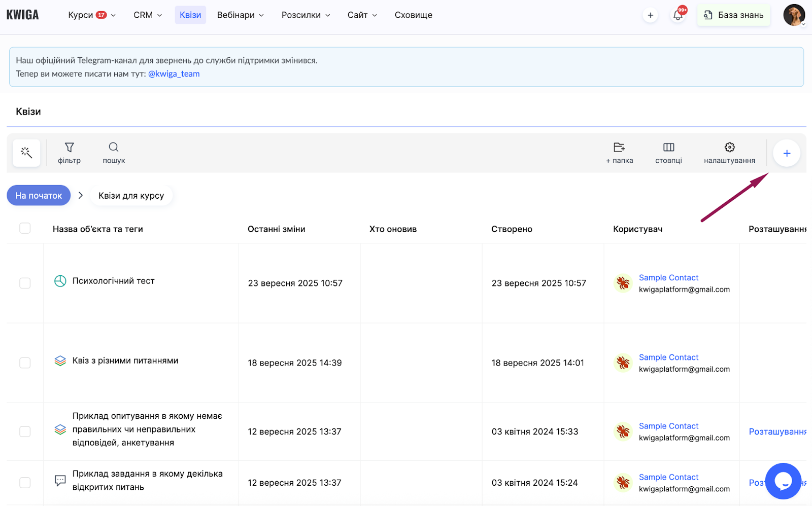This screenshot has height=506, width=812.
Task: Click user avatar in Приклад опитування row
Action: (x=623, y=431)
